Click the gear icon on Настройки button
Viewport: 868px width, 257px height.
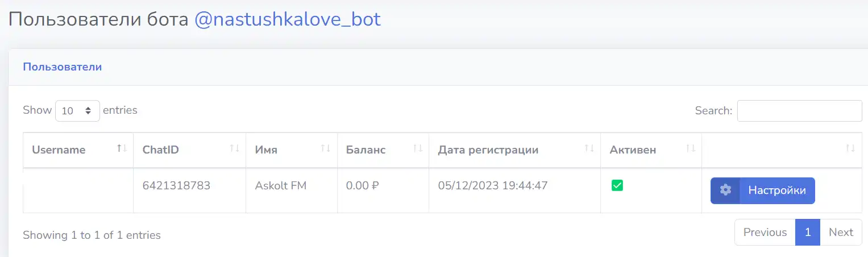725,190
